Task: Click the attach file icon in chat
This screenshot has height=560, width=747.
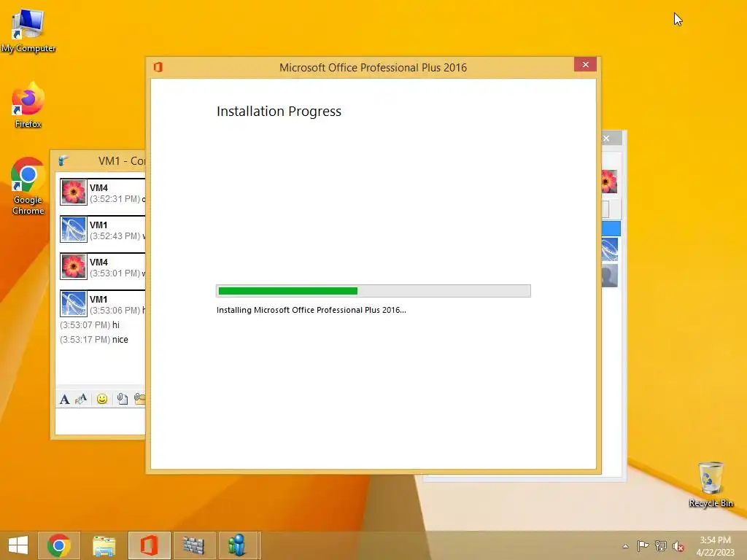Action: point(122,399)
